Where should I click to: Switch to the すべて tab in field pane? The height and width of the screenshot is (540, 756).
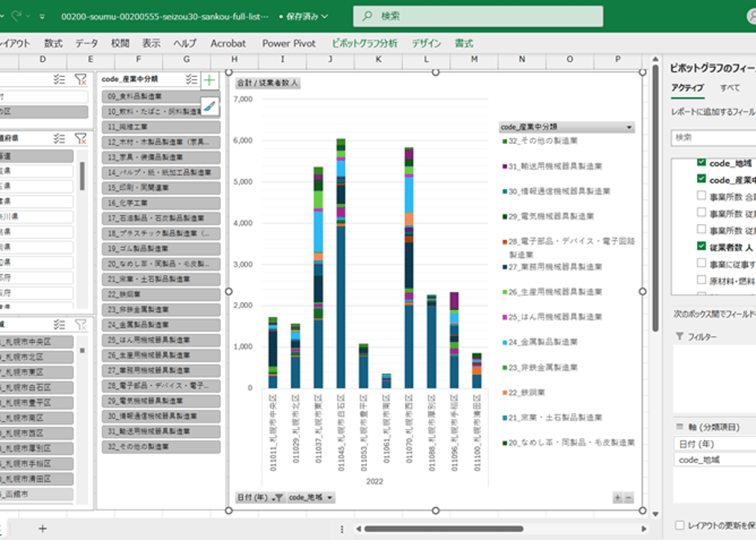pos(730,88)
